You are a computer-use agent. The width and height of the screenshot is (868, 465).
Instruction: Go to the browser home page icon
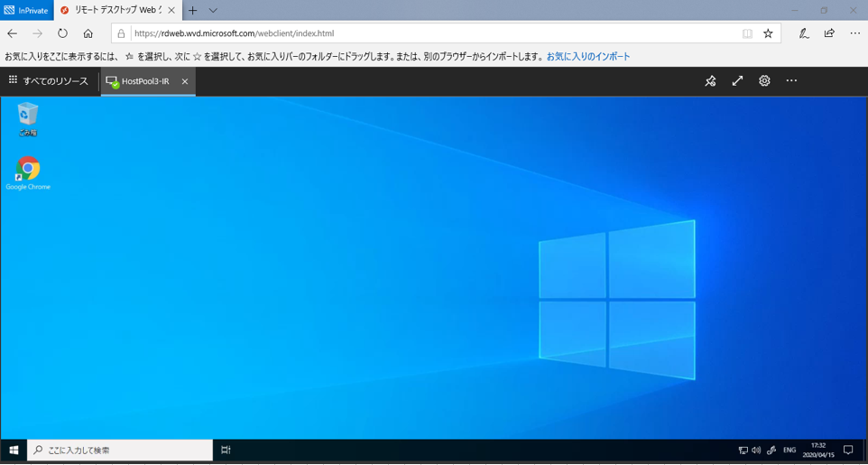[88, 33]
